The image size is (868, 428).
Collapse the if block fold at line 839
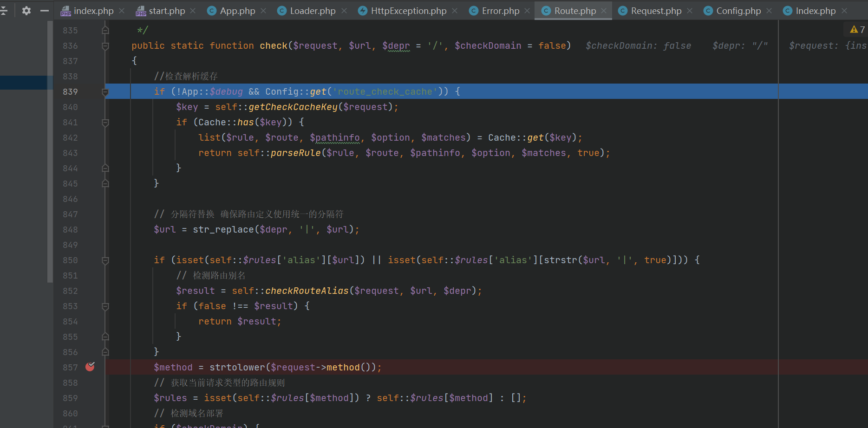(105, 91)
